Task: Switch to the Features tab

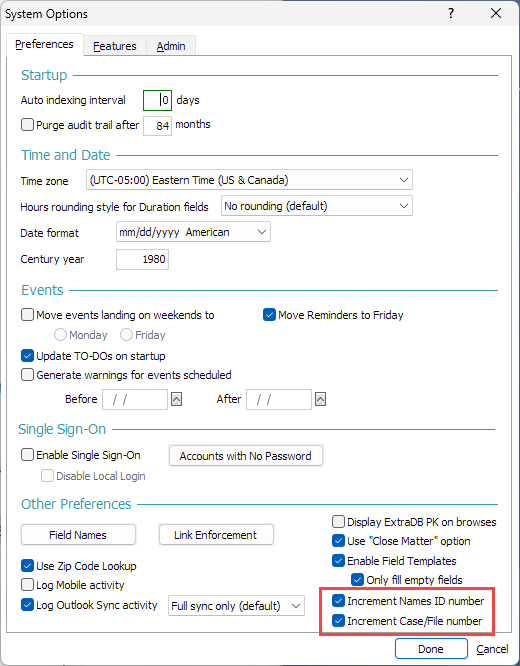Action: [x=115, y=46]
